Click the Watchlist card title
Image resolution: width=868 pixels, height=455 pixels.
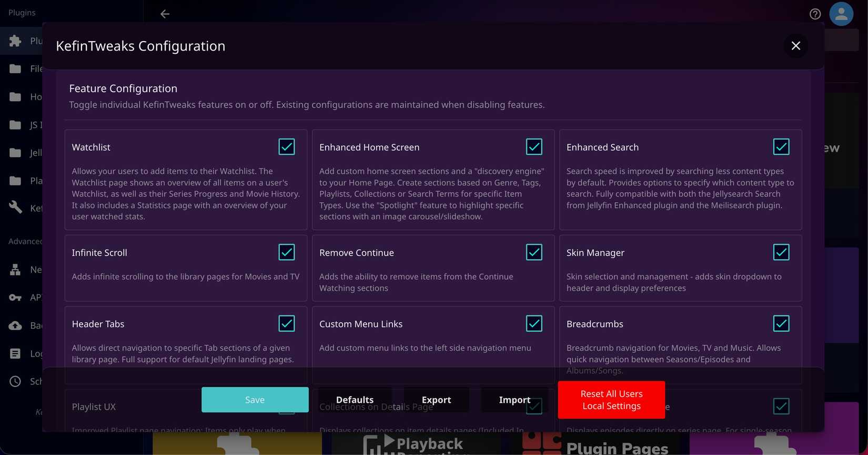coord(91,147)
